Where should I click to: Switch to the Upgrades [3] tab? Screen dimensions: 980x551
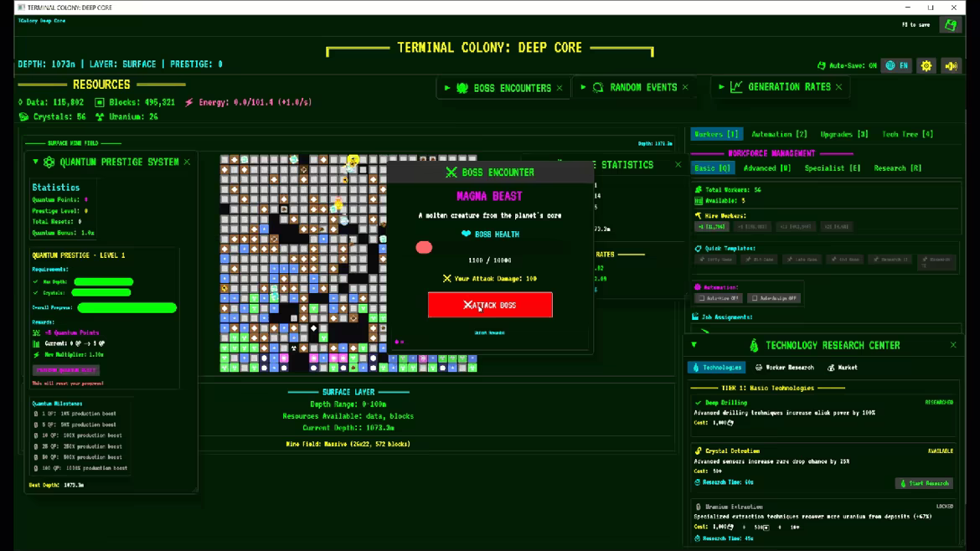tap(843, 134)
